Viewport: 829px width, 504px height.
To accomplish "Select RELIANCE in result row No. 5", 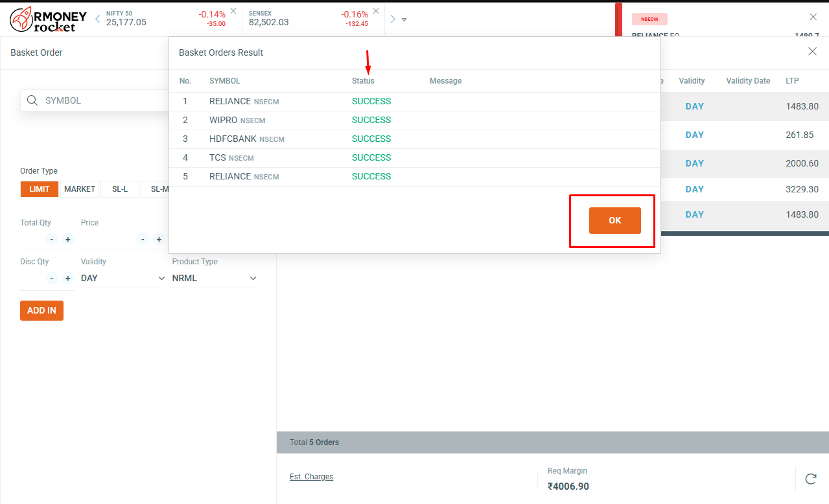I will point(230,176).
